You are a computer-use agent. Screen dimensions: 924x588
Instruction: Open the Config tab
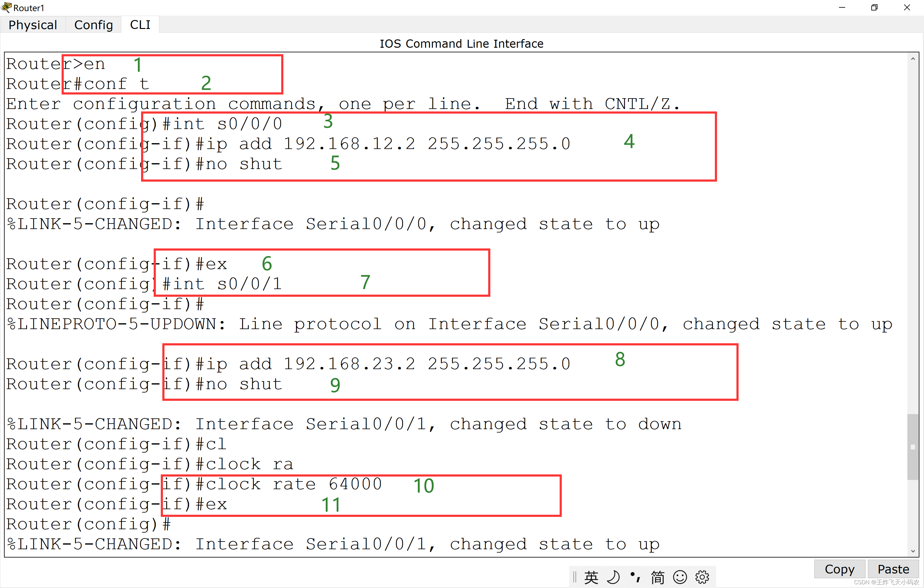(x=93, y=25)
